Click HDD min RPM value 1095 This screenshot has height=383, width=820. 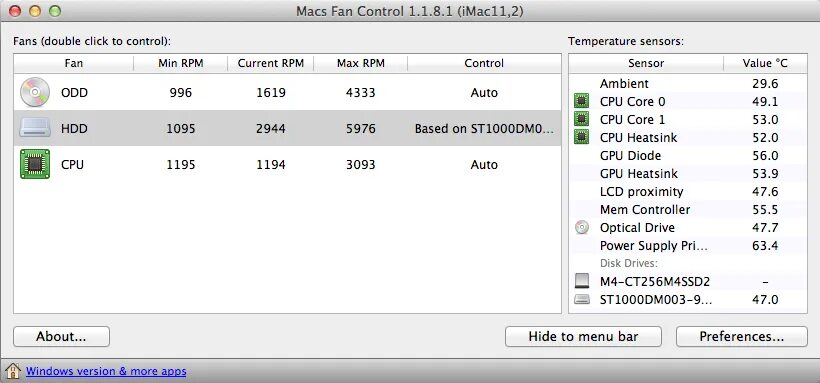click(x=180, y=129)
